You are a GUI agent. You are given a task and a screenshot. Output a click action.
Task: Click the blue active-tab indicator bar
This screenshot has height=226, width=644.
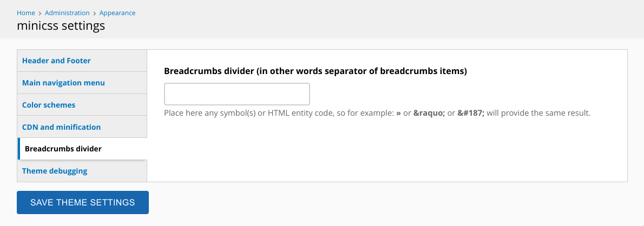(x=18, y=149)
